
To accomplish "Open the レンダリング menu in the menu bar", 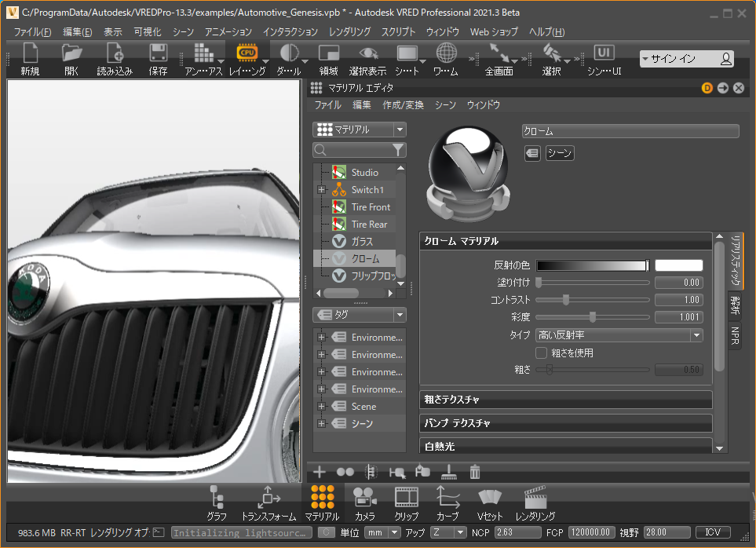I will click(349, 32).
